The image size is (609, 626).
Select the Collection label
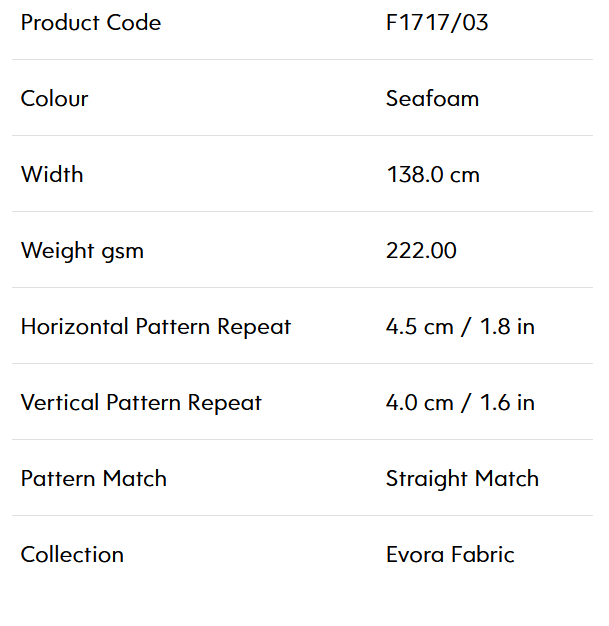point(72,555)
